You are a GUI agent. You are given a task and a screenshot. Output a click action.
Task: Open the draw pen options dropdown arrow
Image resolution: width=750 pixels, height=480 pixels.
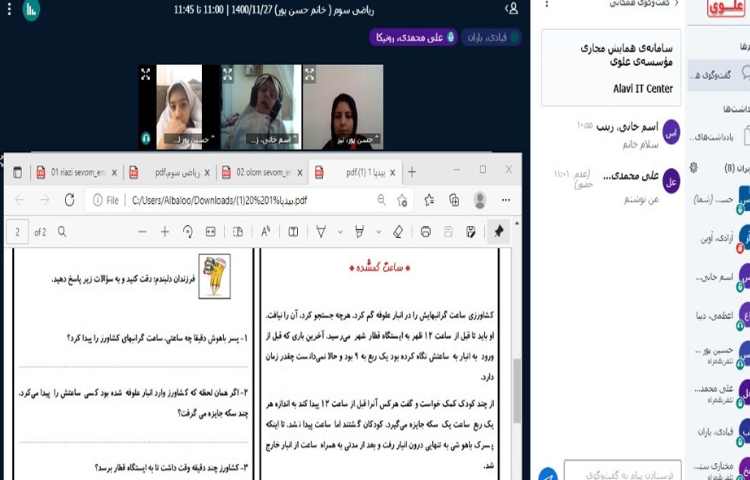click(340, 232)
